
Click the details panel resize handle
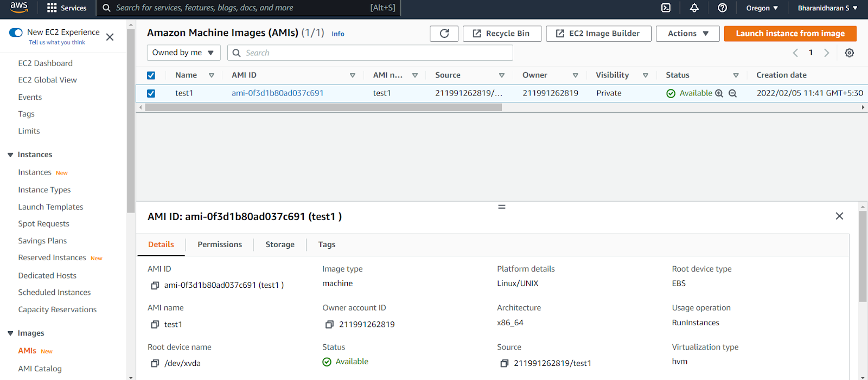point(502,207)
